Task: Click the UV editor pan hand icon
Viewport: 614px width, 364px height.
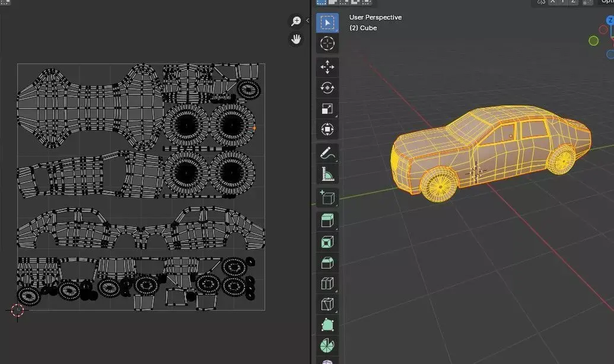Action: point(296,39)
